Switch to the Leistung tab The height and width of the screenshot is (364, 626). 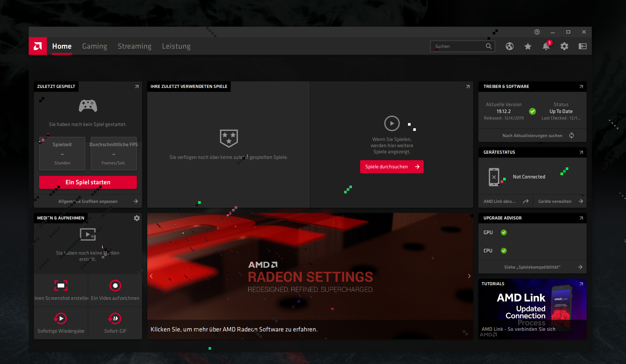tap(176, 46)
